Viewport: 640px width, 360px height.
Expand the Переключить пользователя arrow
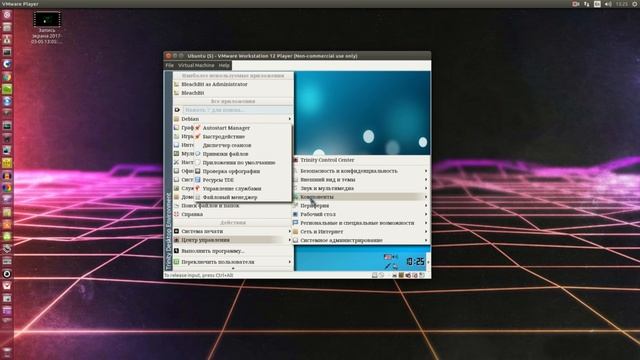click(x=290, y=262)
